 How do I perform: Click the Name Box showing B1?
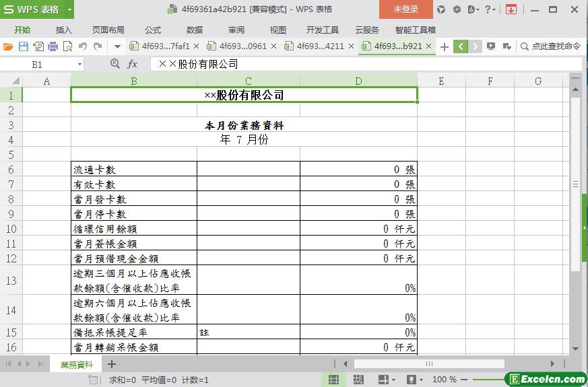(38, 65)
